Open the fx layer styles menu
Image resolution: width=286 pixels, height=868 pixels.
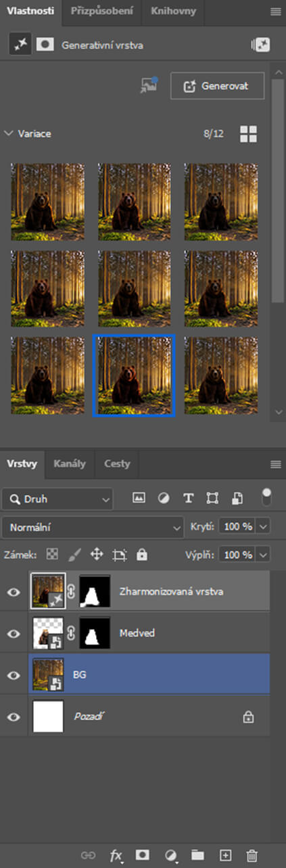click(116, 855)
